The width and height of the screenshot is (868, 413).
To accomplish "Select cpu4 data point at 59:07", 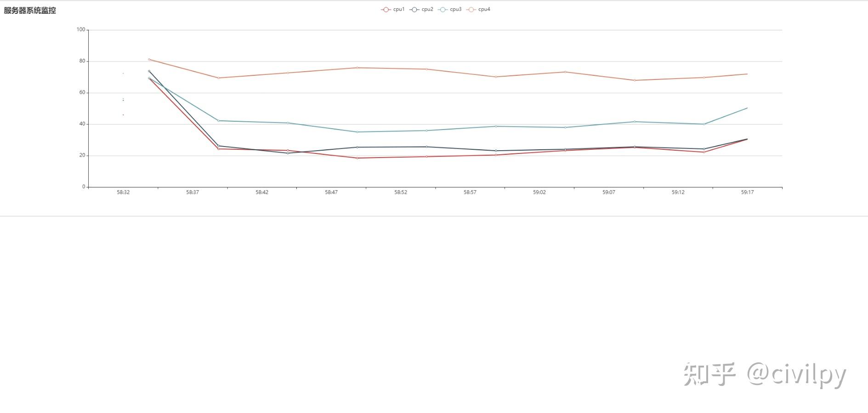I will coord(635,80).
